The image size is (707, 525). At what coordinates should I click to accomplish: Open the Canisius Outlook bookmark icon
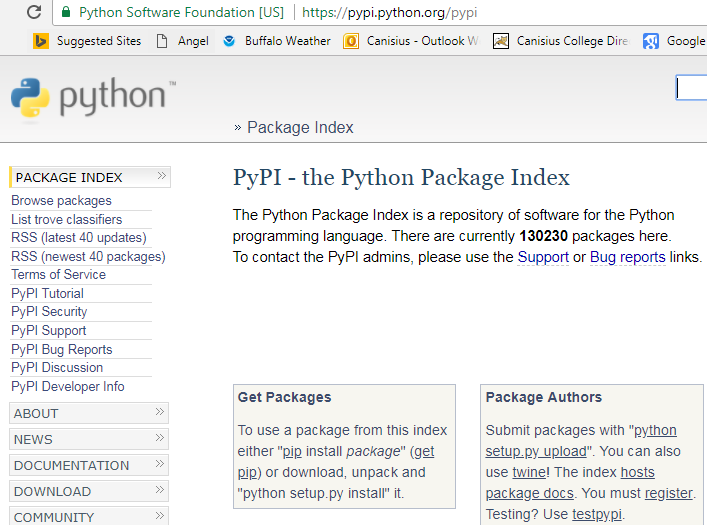coord(351,41)
